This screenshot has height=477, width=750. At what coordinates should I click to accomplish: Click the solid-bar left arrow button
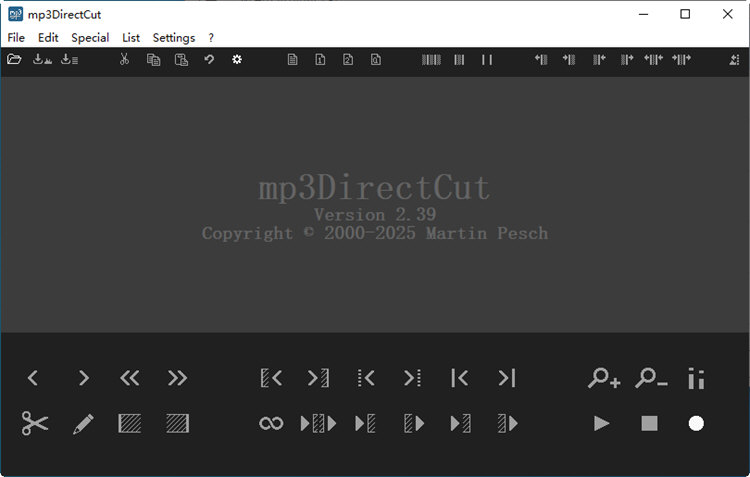point(459,378)
